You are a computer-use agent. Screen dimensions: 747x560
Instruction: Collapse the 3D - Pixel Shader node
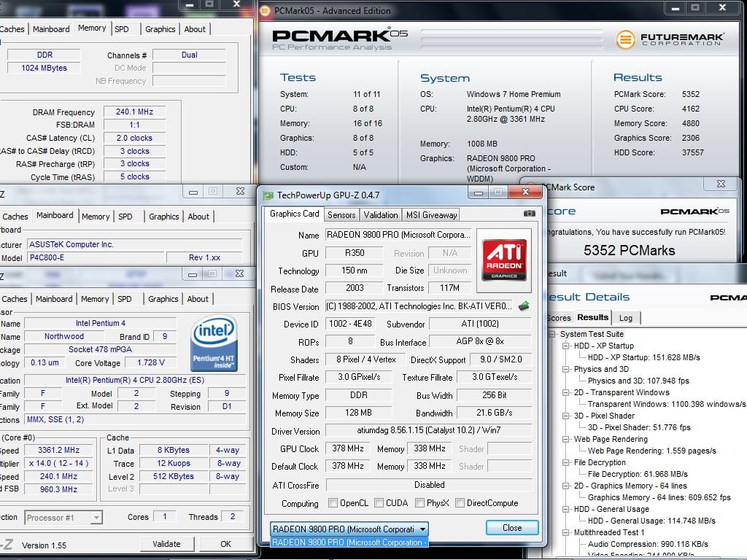click(x=566, y=416)
